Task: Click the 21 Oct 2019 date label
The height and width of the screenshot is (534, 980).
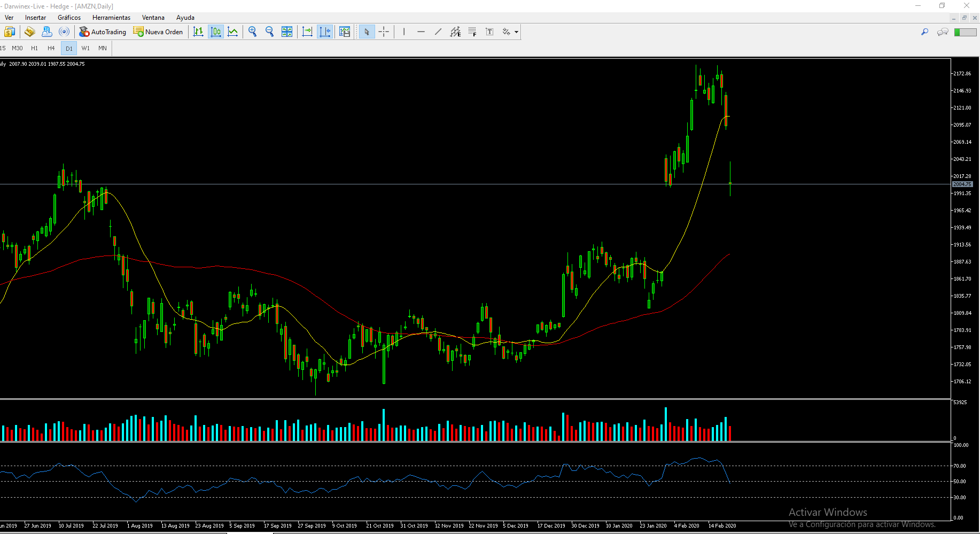Action: coord(380,526)
